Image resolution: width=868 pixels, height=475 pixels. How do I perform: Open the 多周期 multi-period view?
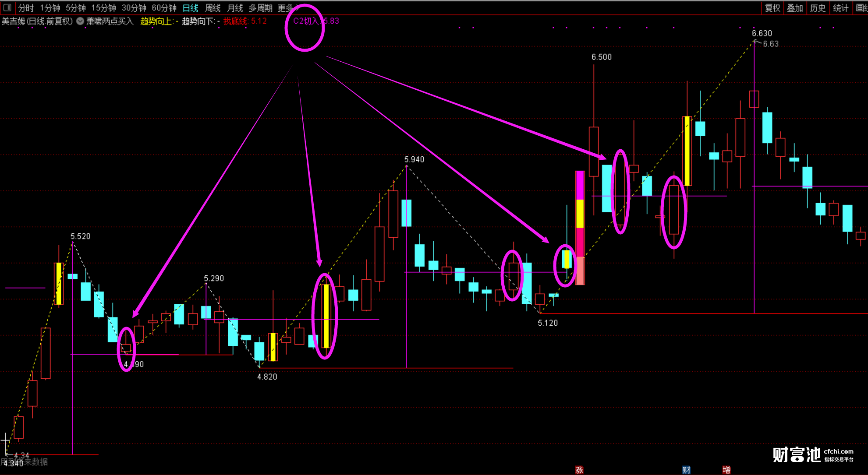(x=260, y=8)
